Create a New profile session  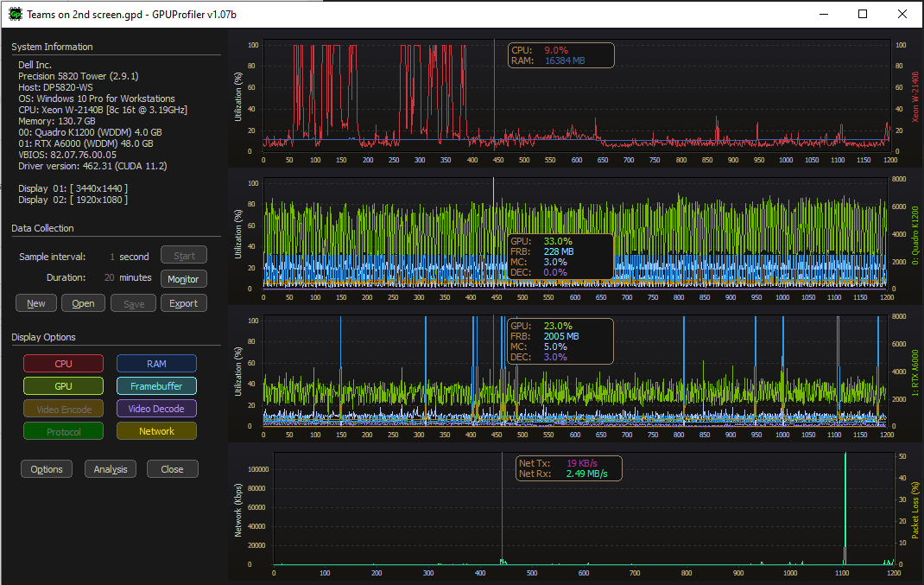[36, 303]
